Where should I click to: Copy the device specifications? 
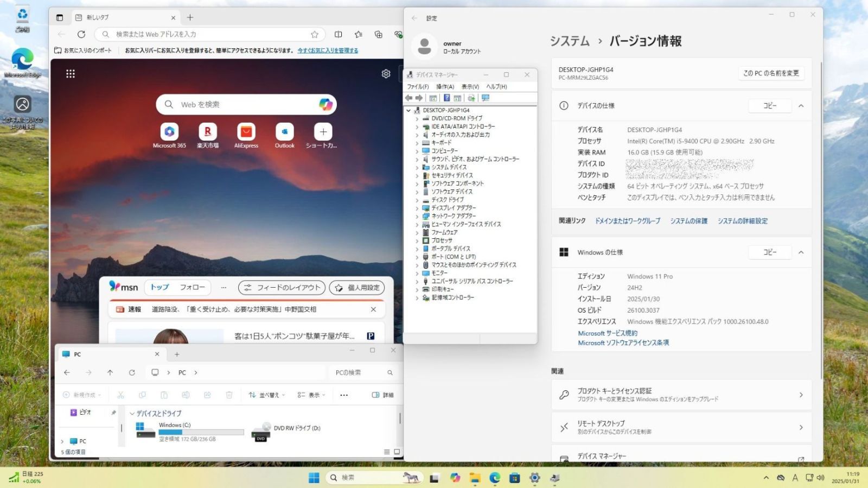click(x=770, y=106)
